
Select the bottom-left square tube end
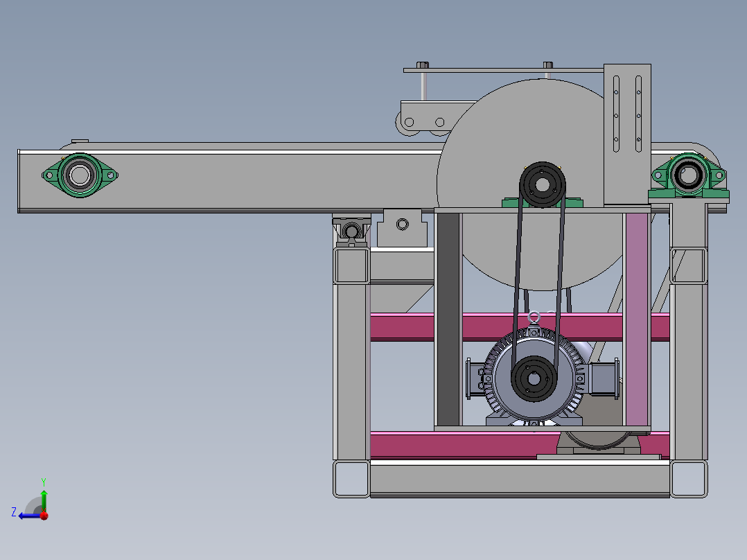point(351,479)
